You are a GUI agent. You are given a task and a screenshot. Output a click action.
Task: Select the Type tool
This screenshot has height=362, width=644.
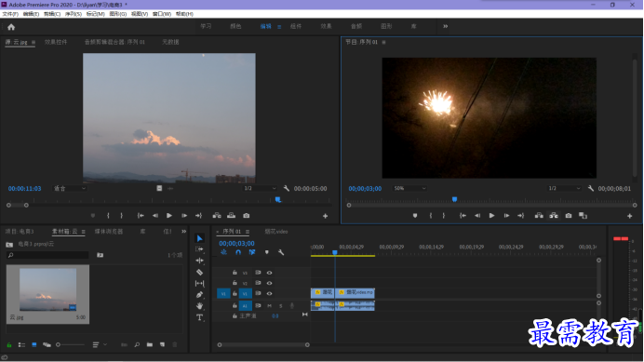coord(199,317)
